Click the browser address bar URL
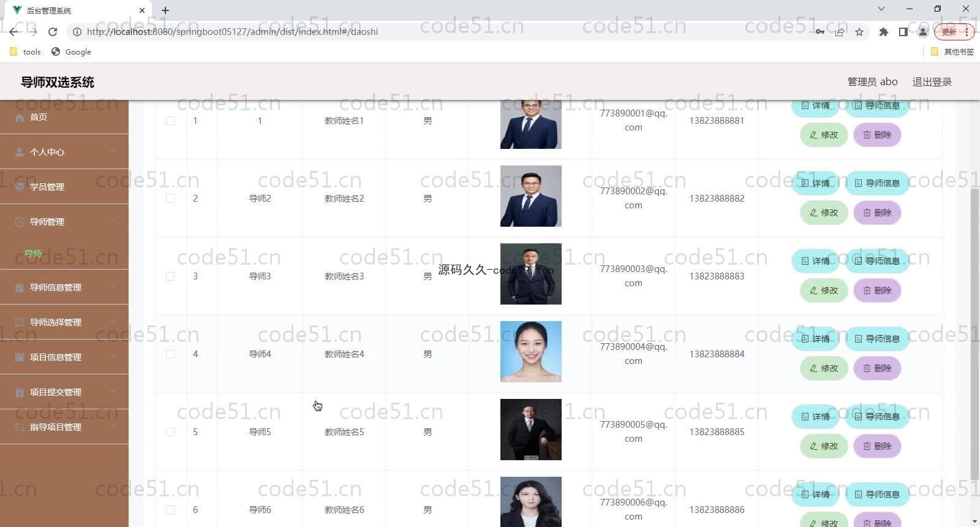980x527 pixels. pyautogui.click(x=232, y=32)
